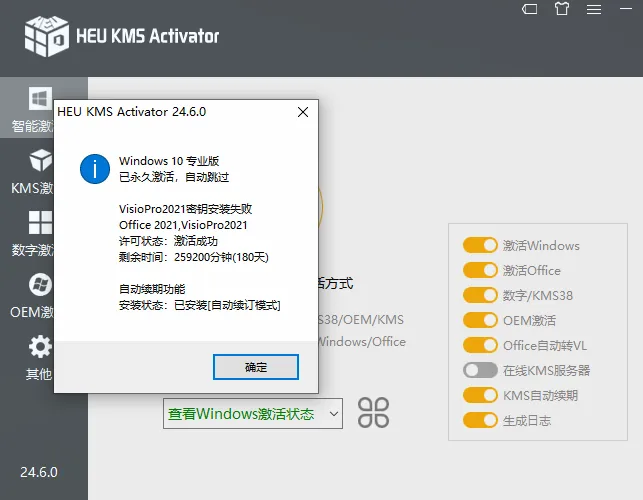Toggle the 数字/KMS38 switch
Viewport: 643px width, 500px height.
pyautogui.click(x=480, y=295)
